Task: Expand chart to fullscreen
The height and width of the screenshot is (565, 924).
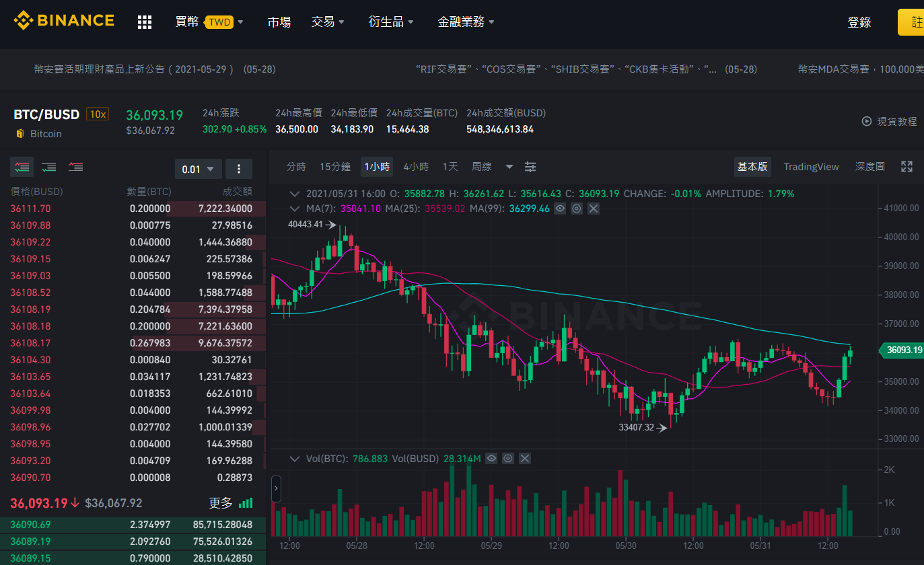Action: 907,167
